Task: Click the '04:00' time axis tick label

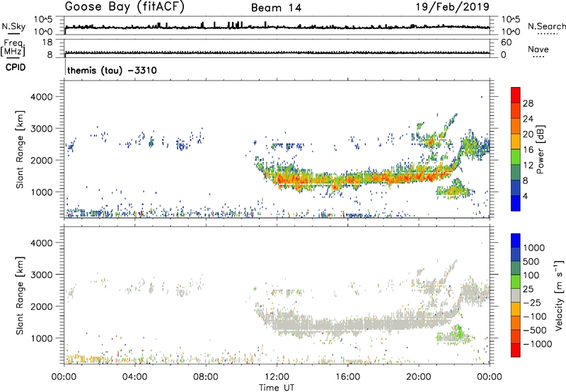Action: [x=134, y=377]
